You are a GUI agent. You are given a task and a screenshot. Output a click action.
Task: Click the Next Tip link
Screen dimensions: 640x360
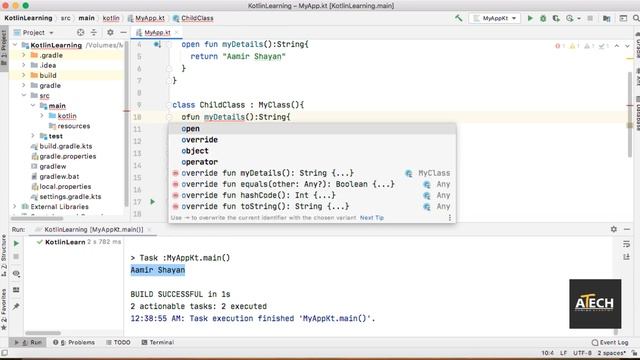tap(371, 218)
